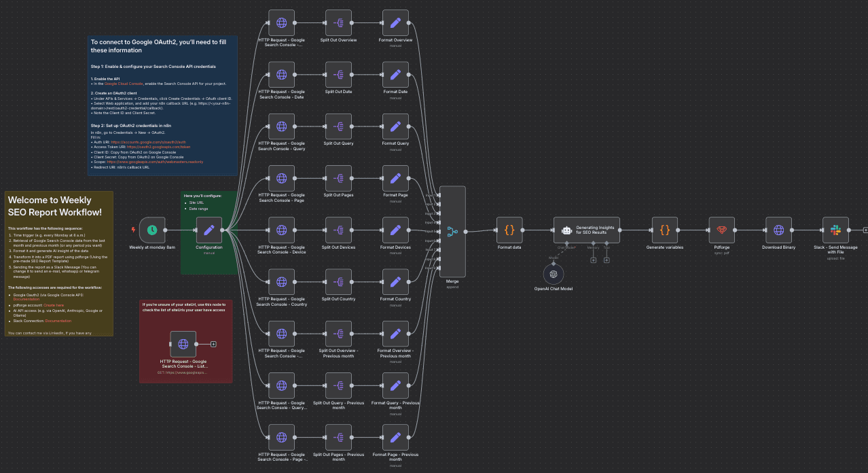Select the Format data code node
Screen dimensions: 868x473
(x=509, y=230)
